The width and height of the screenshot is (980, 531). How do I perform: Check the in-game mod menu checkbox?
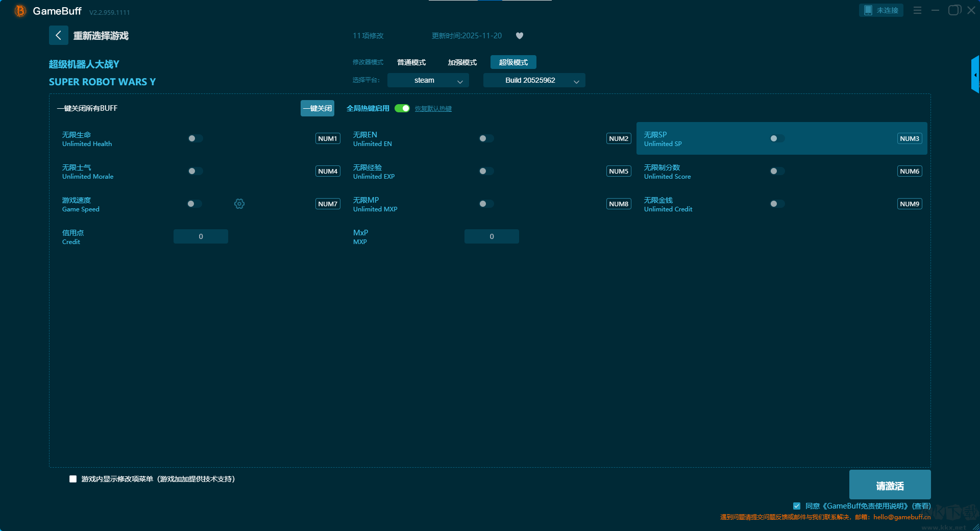tap(73, 479)
